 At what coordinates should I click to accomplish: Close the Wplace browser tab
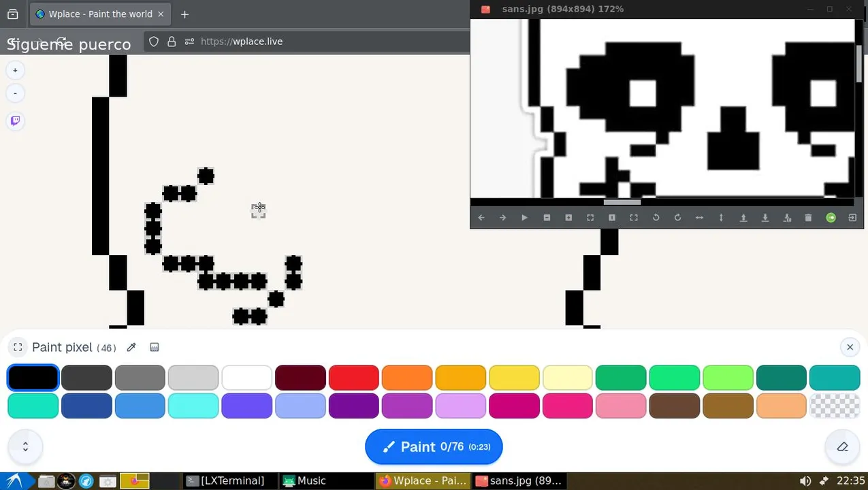point(161,14)
